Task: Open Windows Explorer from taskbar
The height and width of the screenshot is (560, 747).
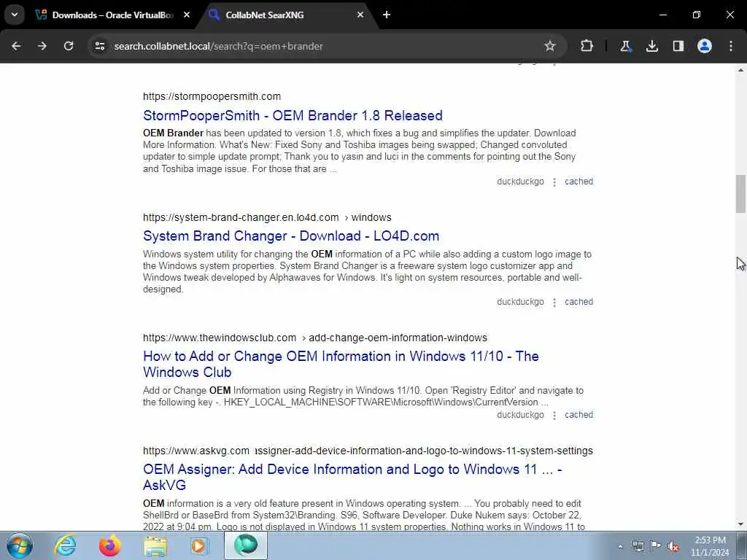Action: 155,545
